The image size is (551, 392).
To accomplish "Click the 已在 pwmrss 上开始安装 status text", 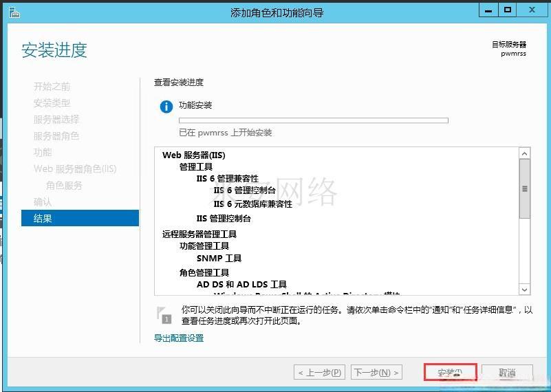I will (226, 133).
